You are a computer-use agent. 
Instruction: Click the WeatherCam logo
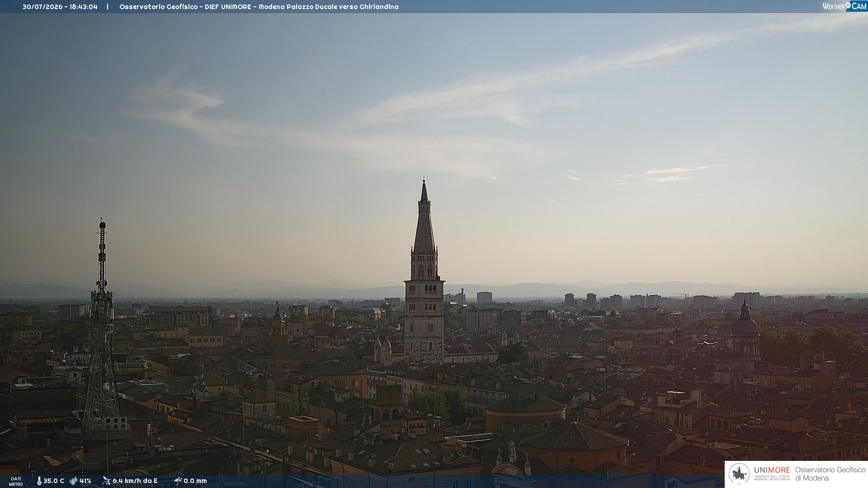[844, 6]
